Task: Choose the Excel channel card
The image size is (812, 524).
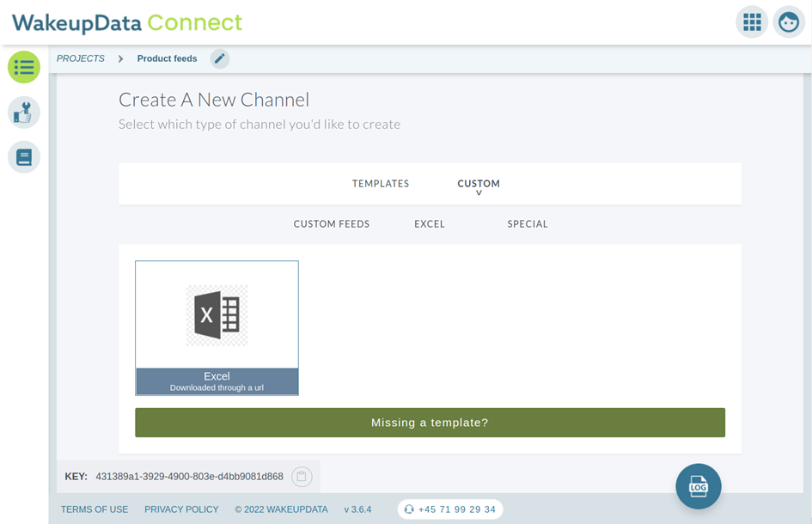Action: 217,328
